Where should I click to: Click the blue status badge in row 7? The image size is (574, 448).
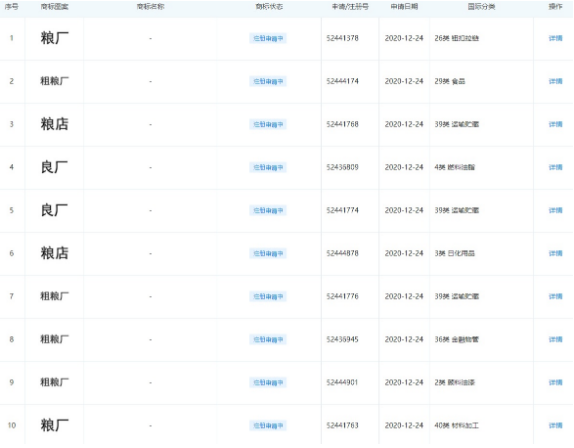[268, 296]
